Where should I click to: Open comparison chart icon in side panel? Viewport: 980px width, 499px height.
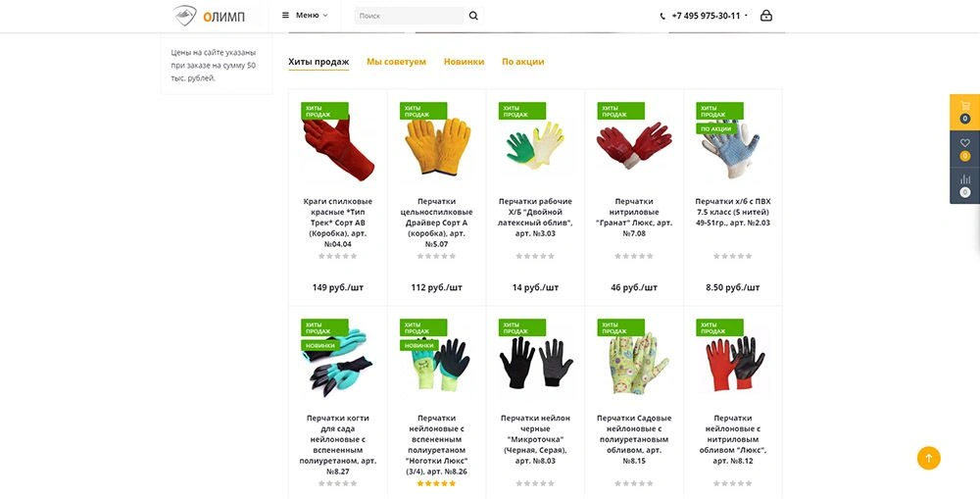pyautogui.click(x=965, y=185)
